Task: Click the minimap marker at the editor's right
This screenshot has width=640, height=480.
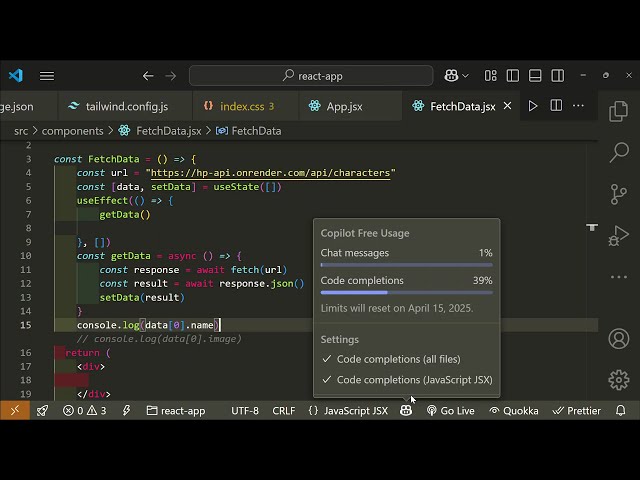Action: [592, 227]
